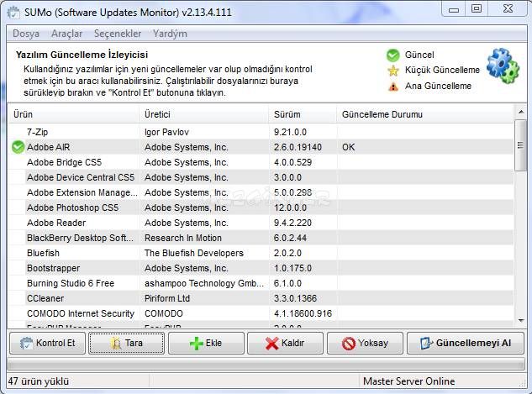
Task: Click the SUMo title bar app icon
Action: (13, 13)
